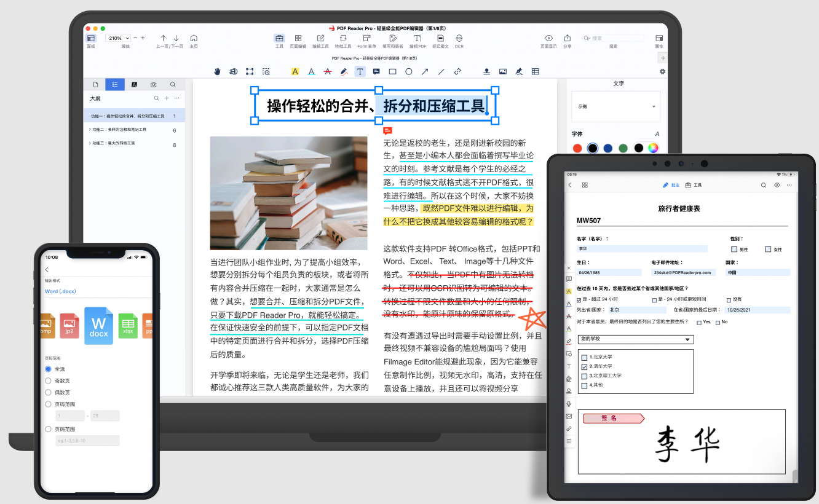The image size is (819, 504).
Task: Activate the hand pan tool
Action: [217, 71]
